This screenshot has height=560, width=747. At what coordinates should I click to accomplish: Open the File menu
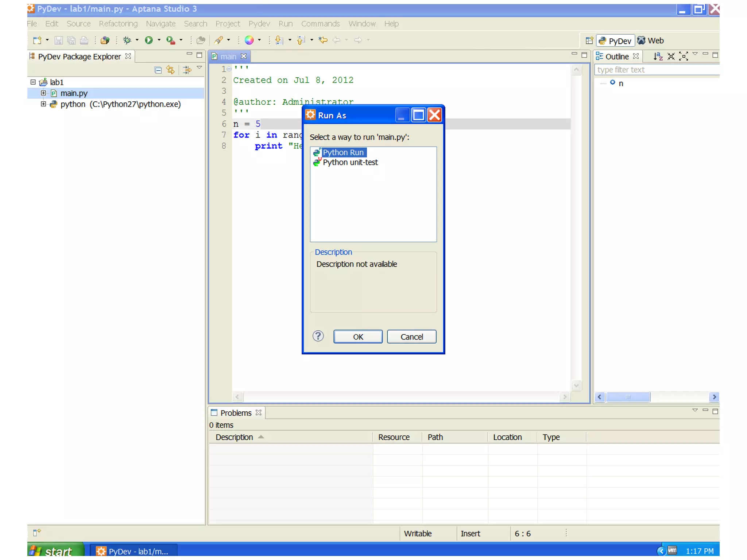[x=32, y=24]
